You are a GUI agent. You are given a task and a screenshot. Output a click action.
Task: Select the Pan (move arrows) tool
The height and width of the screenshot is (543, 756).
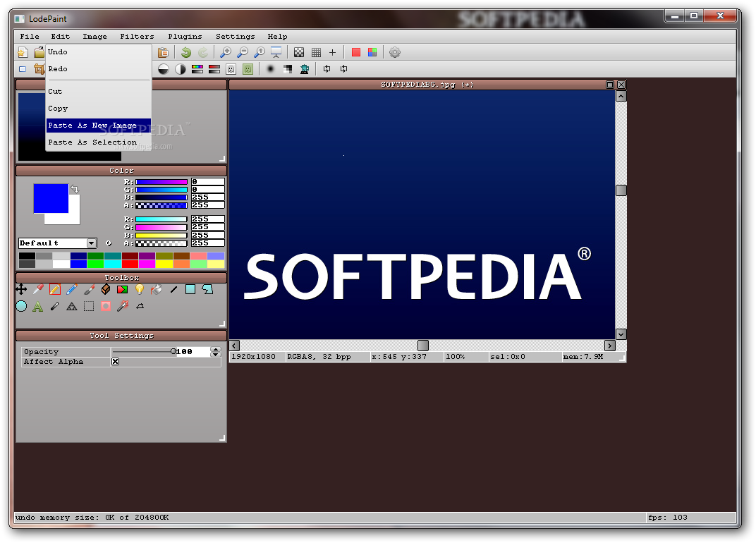[x=21, y=289]
